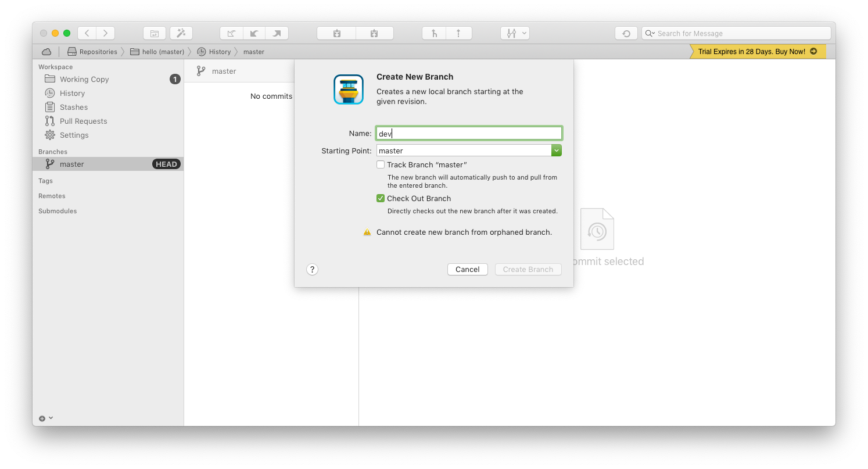Click the Push toolbar icon
Screen dimensions: 868x469
click(277, 33)
